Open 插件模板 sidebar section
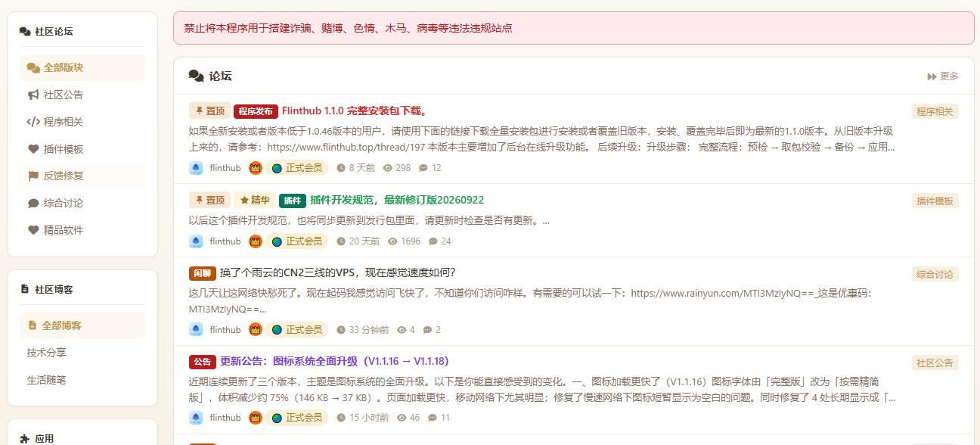 (x=82, y=149)
